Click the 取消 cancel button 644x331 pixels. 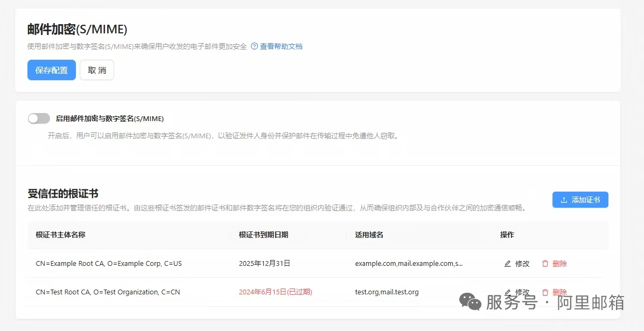point(97,70)
